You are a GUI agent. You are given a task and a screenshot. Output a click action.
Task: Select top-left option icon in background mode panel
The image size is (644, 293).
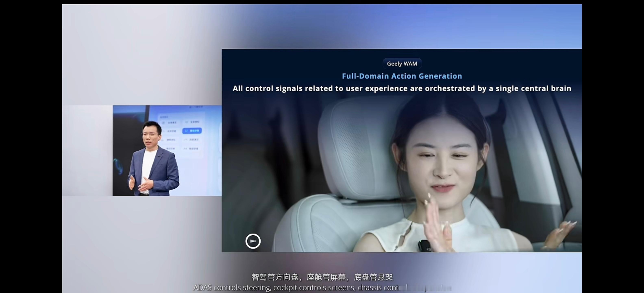tap(163, 123)
